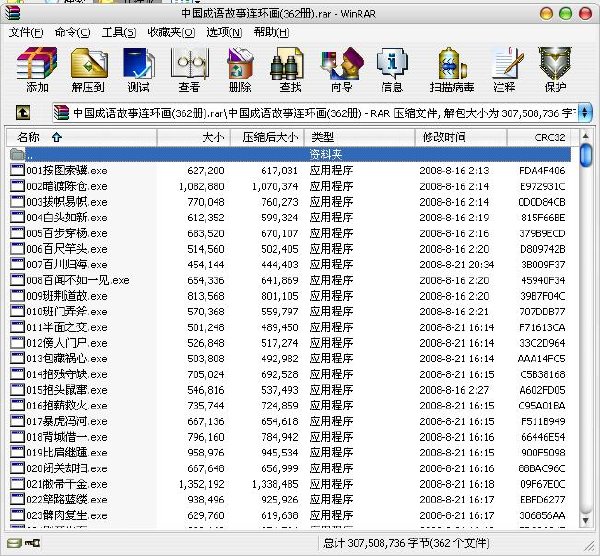Click the key icon in status bar
The width and height of the screenshot is (600, 556).
(33, 543)
